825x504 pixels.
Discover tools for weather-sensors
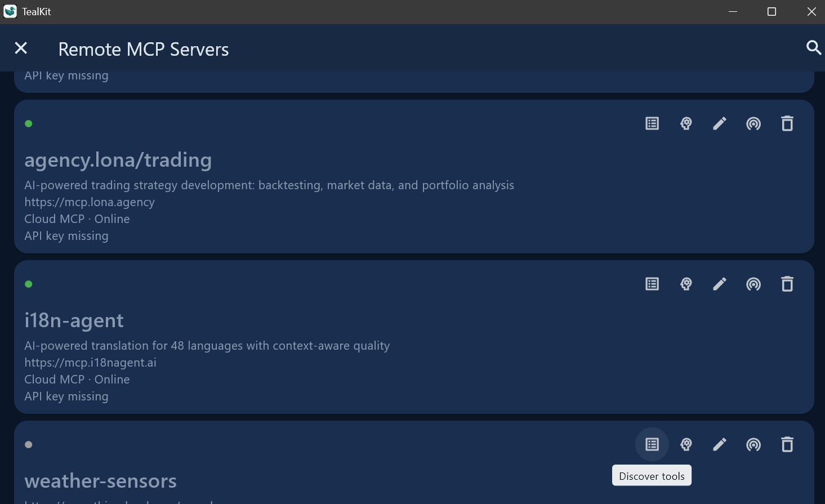click(652, 444)
